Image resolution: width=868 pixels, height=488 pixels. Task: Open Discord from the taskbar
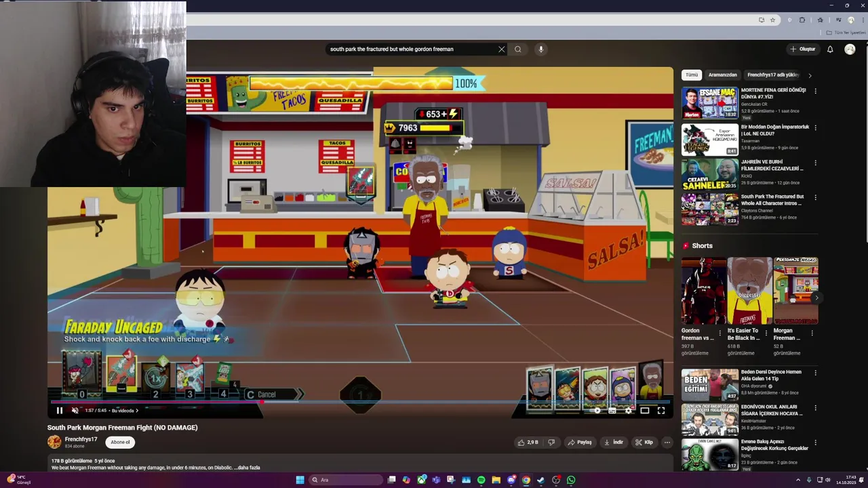(x=511, y=480)
